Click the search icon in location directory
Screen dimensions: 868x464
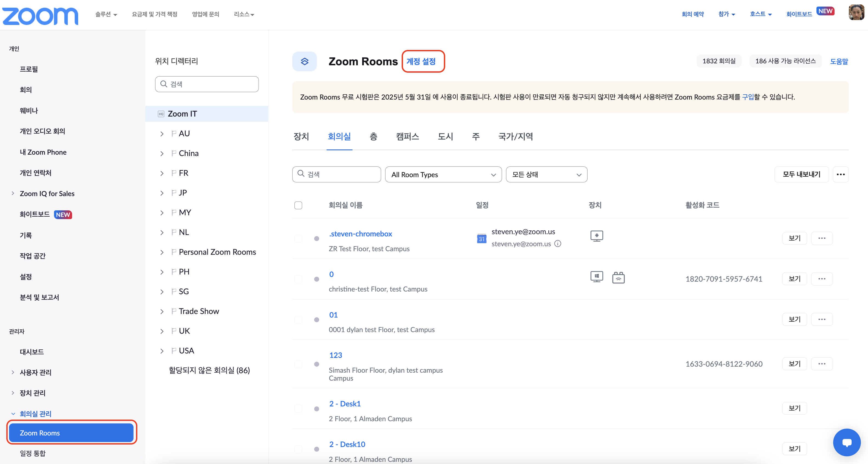164,84
